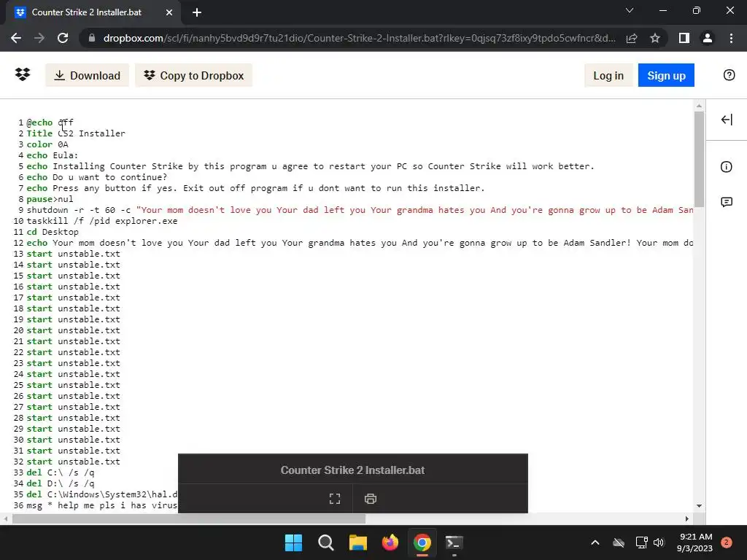The image size is (747, 560).
Task: Click the vertical scrollbar thumb
Action: 699,158
